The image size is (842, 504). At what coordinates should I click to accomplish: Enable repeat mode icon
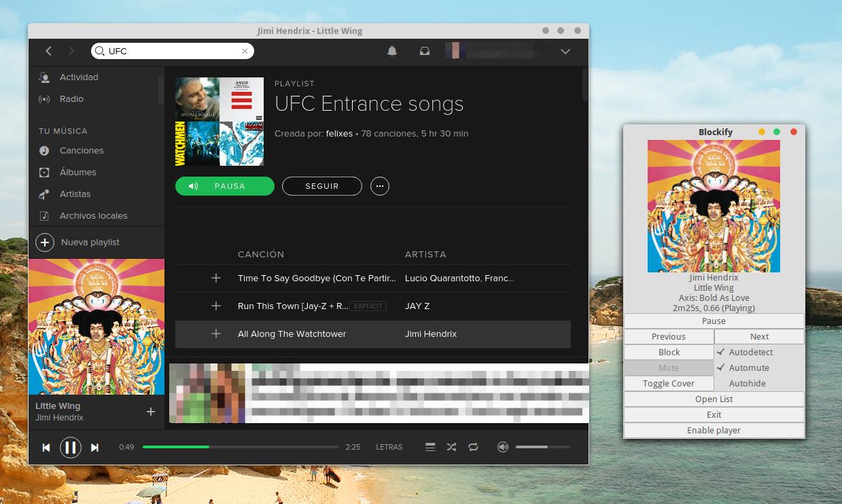pos(474,447)
